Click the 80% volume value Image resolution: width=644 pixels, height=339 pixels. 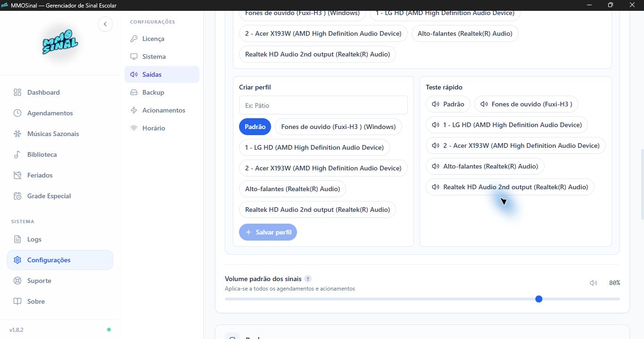click(x=614, y=283)
